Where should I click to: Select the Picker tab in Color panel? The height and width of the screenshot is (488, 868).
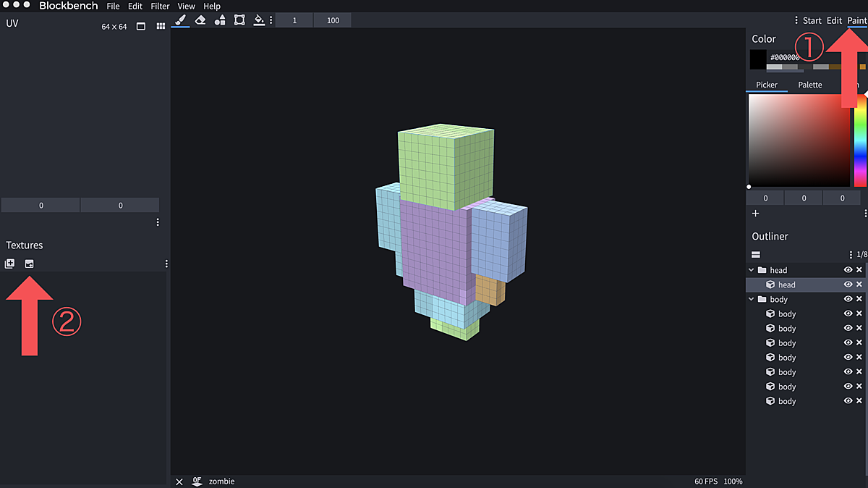[767, 85]
